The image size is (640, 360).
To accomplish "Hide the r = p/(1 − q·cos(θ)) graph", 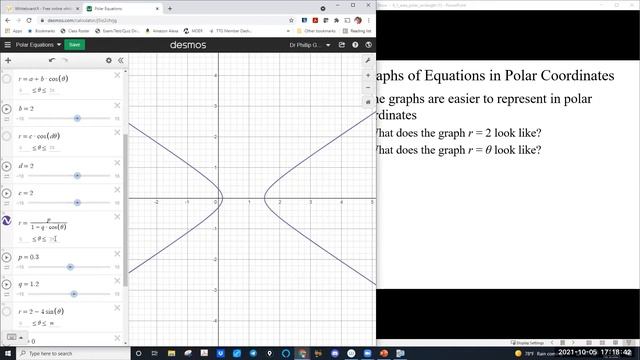I will (x=7, y=221).
